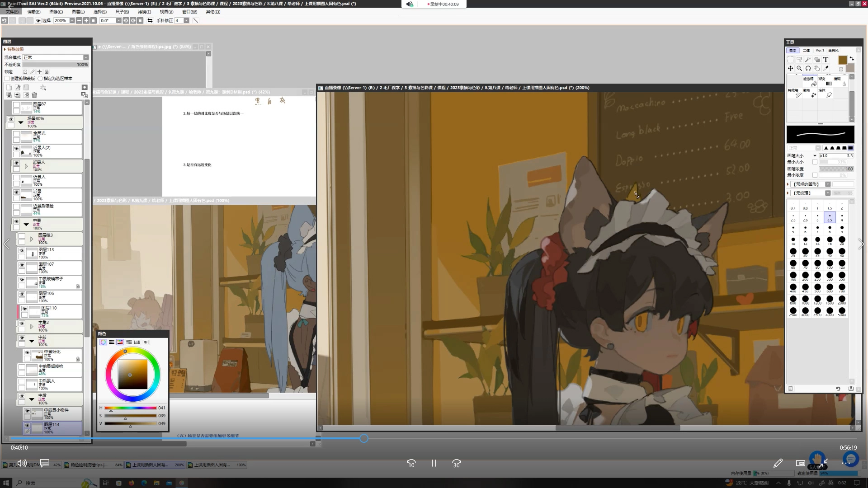Open the 【常规的圆形】 brush shape dropdown
The height and width of the screenshot is (488, 868).
(828, 184)
